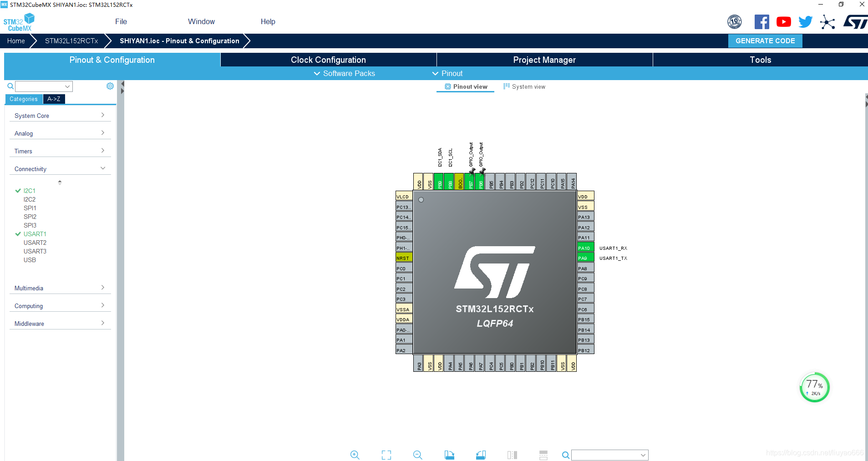
Task: Click the category search magnifier icon
Action: pyautogui.click(x=10, y=86)
